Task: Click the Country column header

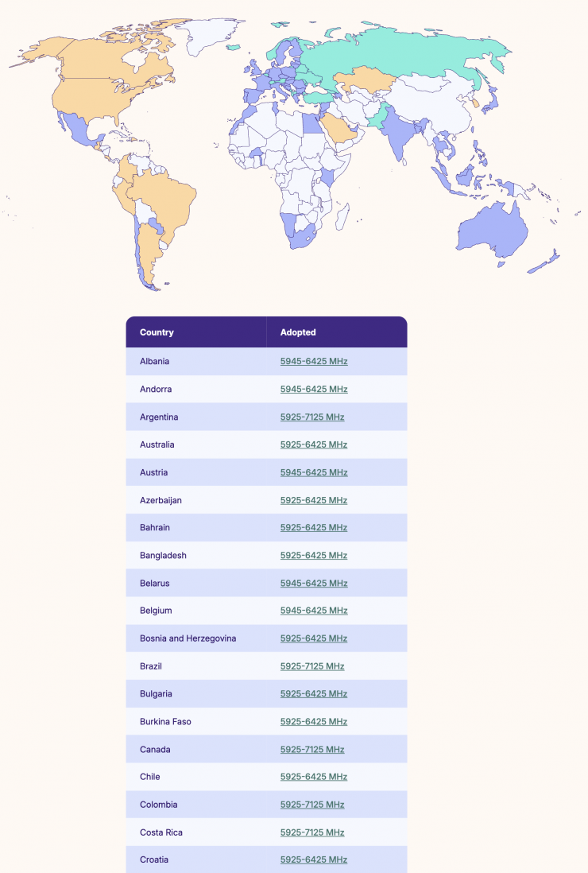Action: 157,332
